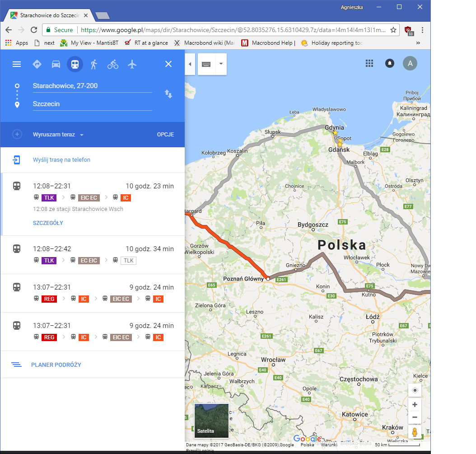This screenshot has width=476, height=454.
Task: Select the flights travel mode icon
Action: (132, 64)
